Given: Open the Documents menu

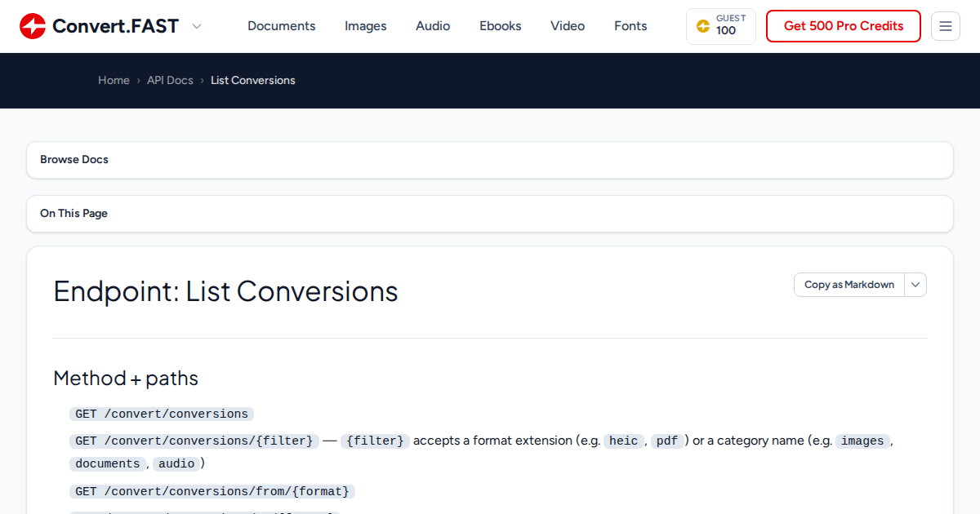Looking at the screenshot, I should click(282, 26).
